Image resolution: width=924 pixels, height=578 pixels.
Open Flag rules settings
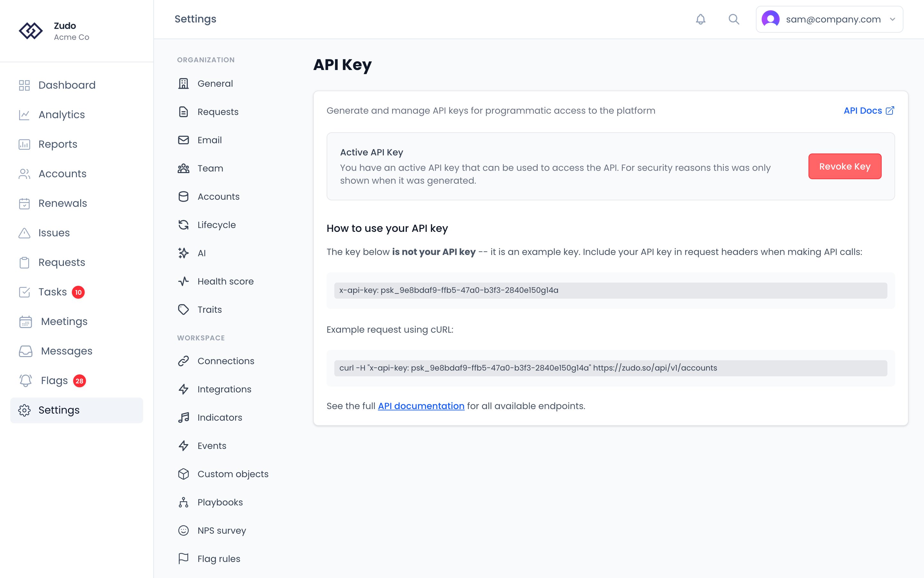click(x=209, y=559)
